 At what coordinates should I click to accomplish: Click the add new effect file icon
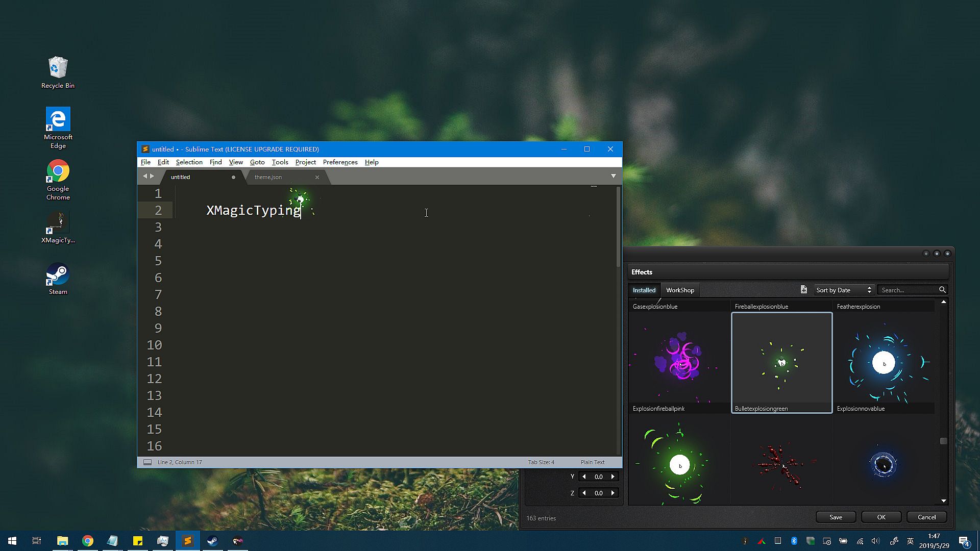coord(804,290)
